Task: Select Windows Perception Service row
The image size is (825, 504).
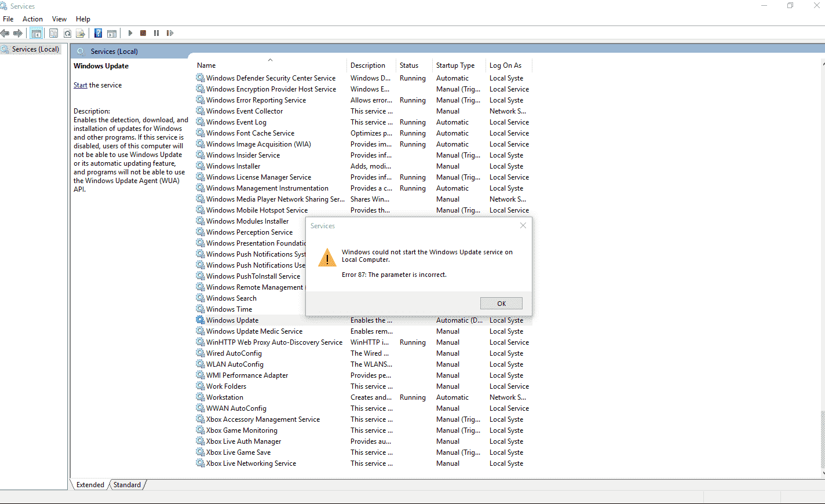Action: click(x=250, y=232)
